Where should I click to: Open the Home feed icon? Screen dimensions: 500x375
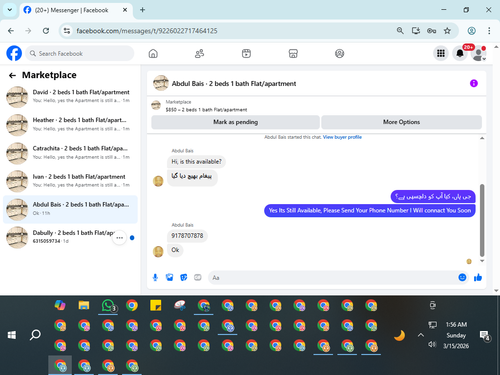pos(153,53)
